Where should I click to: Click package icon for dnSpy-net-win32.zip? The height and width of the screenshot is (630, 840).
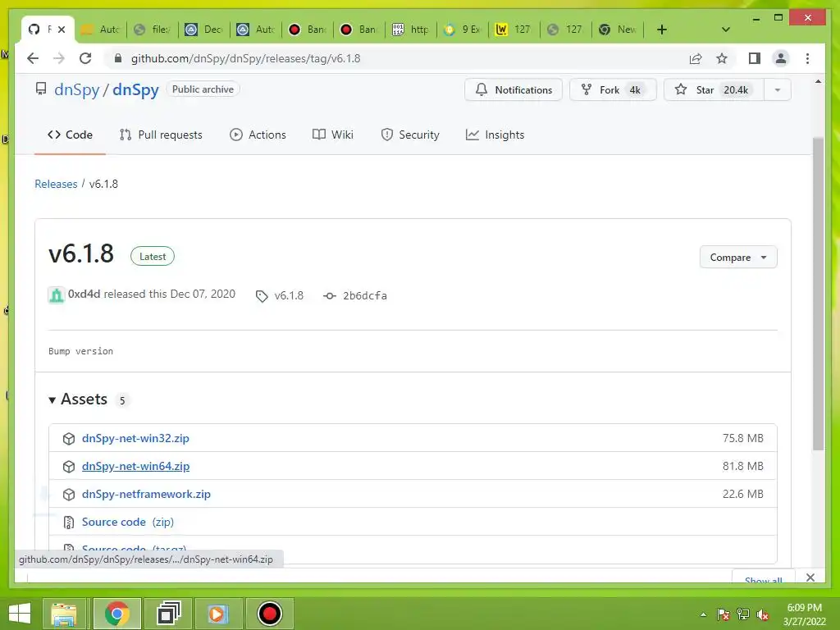coord(69,439)
